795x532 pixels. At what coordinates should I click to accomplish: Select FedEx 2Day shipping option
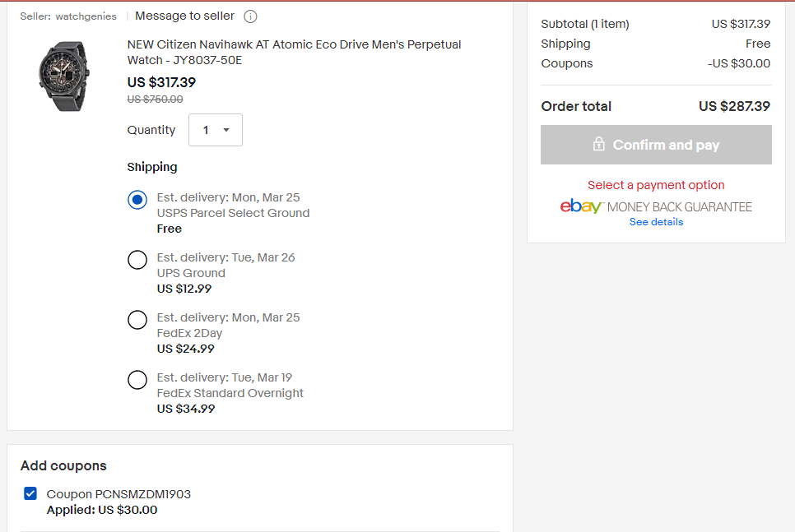pos(137,320)
